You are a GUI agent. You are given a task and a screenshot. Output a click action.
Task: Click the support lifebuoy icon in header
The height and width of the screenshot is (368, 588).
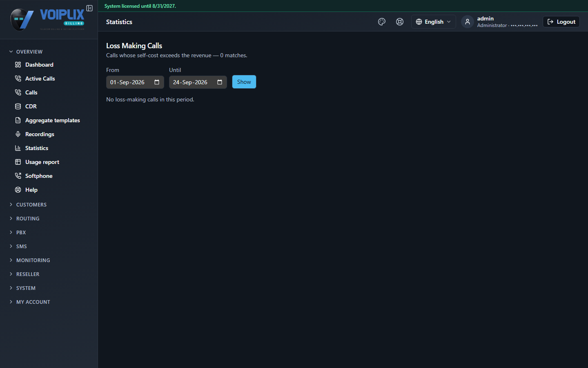tap(400, 22)
